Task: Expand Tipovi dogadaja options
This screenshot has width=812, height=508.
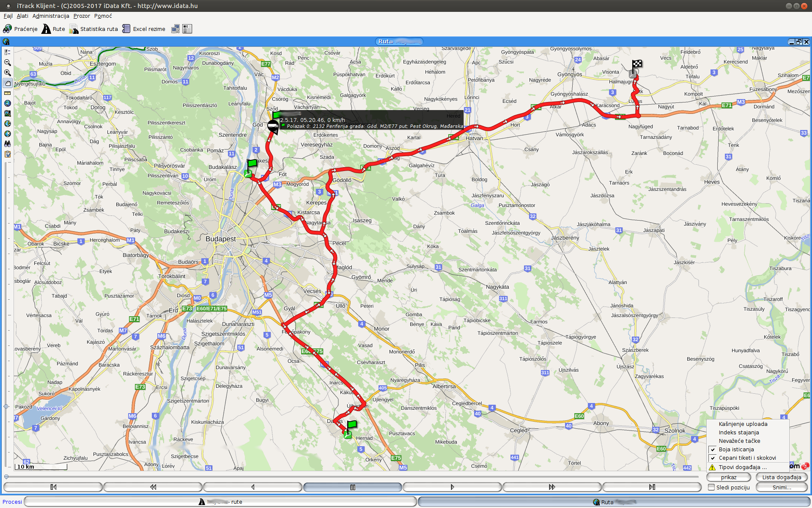Action: 742,467
